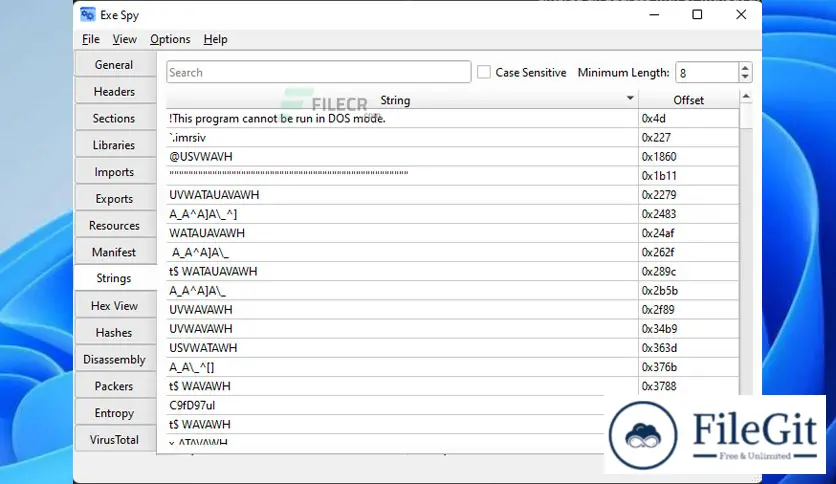
Task: Click the Minimum Length value field
Action: tap(707, 72)
